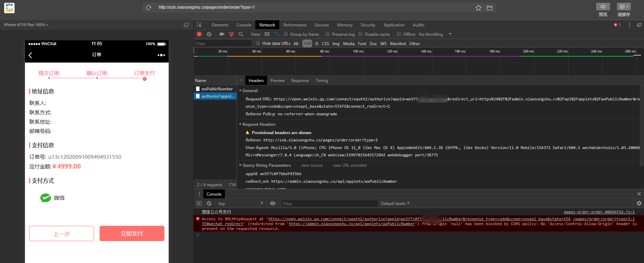Toggle console sidebar icon
This screenshot has height=263, width=644.
coord(199,204)
